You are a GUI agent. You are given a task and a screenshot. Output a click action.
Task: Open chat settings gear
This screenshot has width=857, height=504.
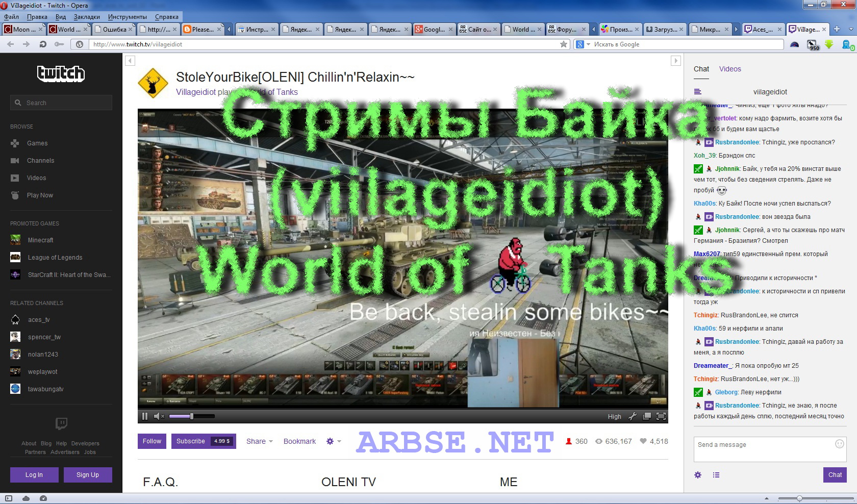pos(698,475)
